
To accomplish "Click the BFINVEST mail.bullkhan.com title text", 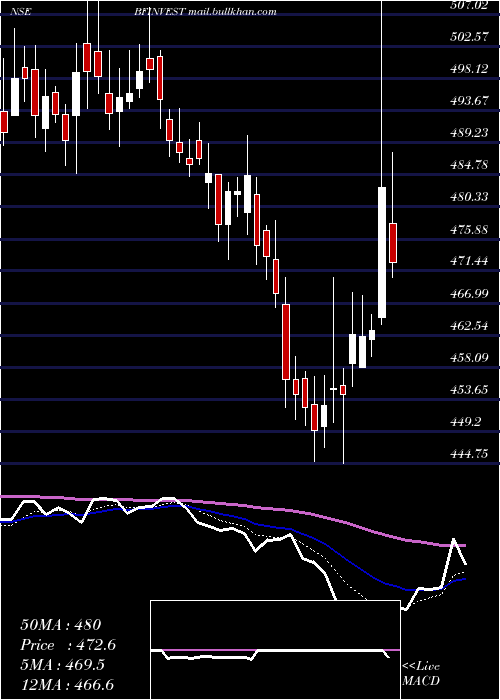I will pyautogui.click(x=205, y=12).
